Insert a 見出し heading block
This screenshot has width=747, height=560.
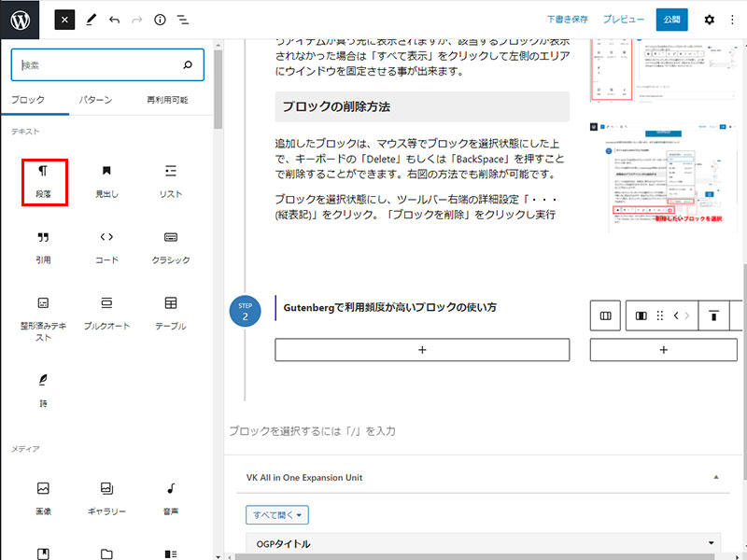[106, 181]
